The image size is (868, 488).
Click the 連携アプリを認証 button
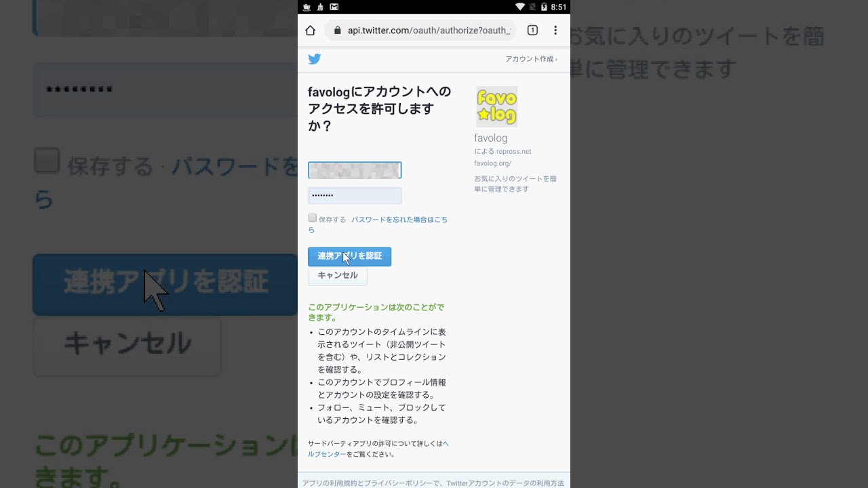click(349, 256)
